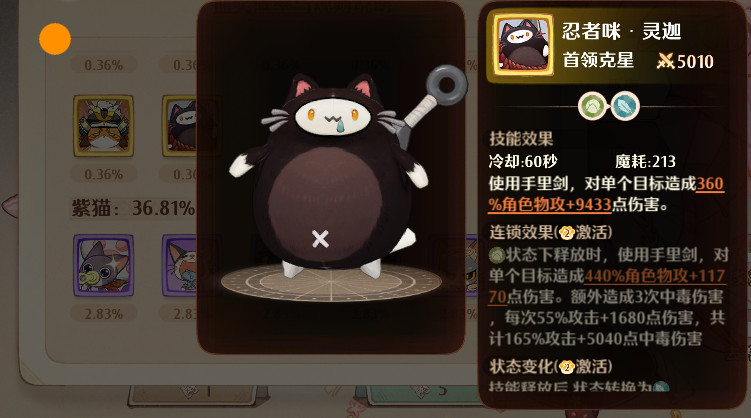The width and height of the screenshot is (751, 418).
Task: Click the 紫猫 36.81% category label
Action: click(133, 208)
